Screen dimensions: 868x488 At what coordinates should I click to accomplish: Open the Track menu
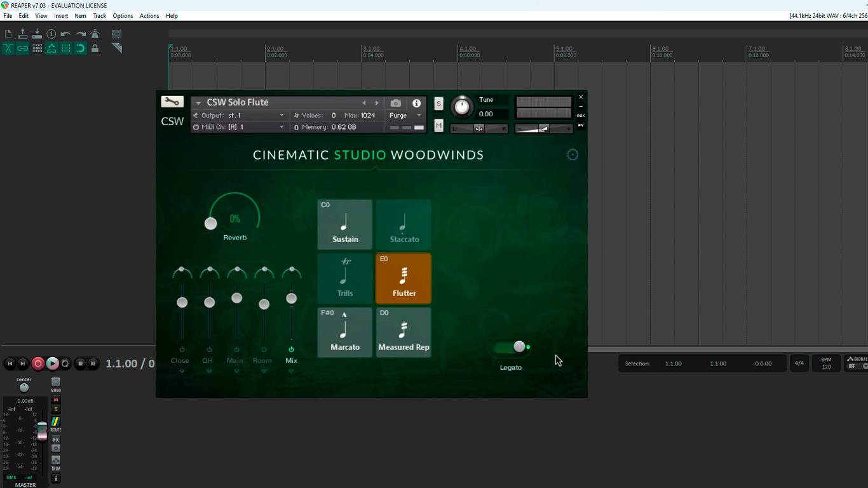100,16
